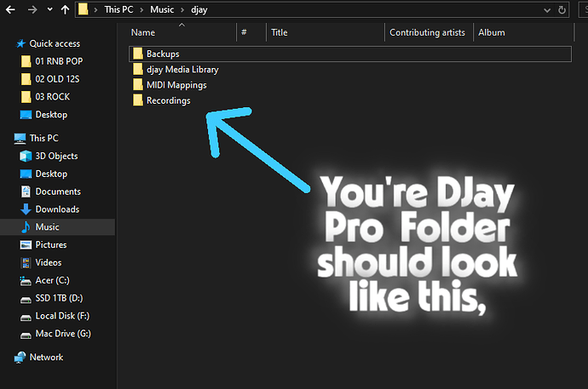This screenshot has width=588, height=389.
Task: Select Music in address breadcrumb
Action: [162, 9]
